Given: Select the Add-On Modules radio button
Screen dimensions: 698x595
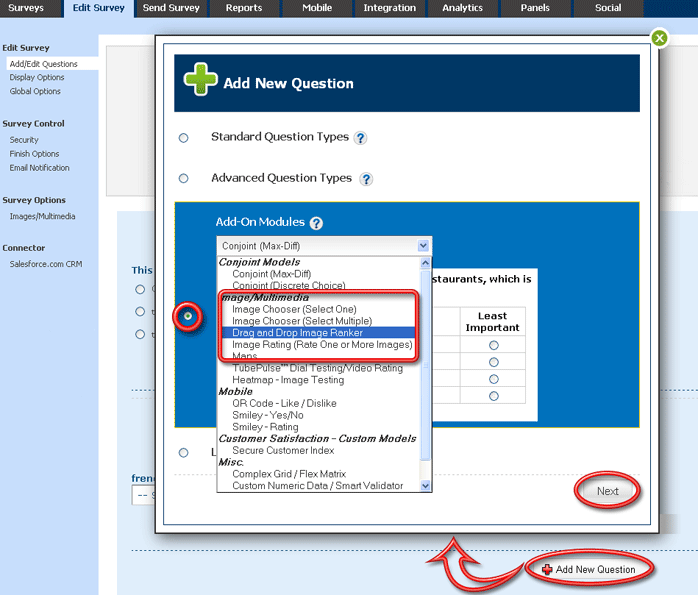Looking at the screenshot, I should coord(187,316).
